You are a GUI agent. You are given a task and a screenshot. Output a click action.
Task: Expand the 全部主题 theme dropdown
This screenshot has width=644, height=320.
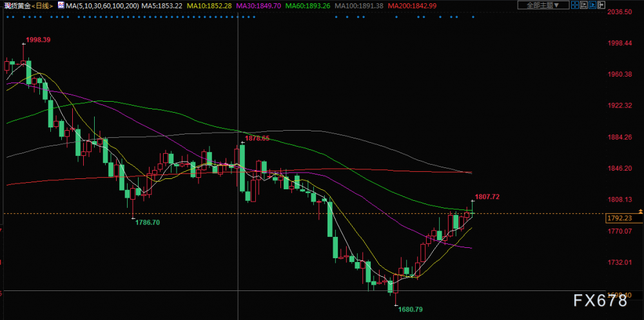543,5
